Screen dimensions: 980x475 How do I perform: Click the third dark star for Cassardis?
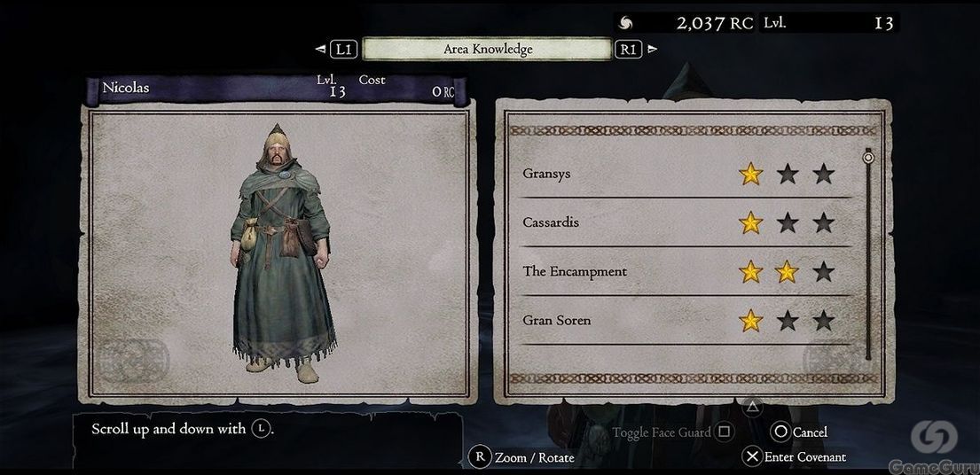[824, 222]
